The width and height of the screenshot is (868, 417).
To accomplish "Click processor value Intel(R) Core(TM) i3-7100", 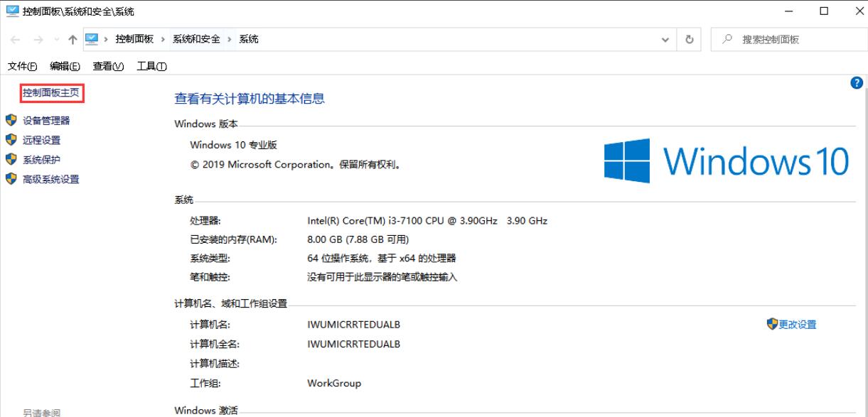I will point(427,221).
